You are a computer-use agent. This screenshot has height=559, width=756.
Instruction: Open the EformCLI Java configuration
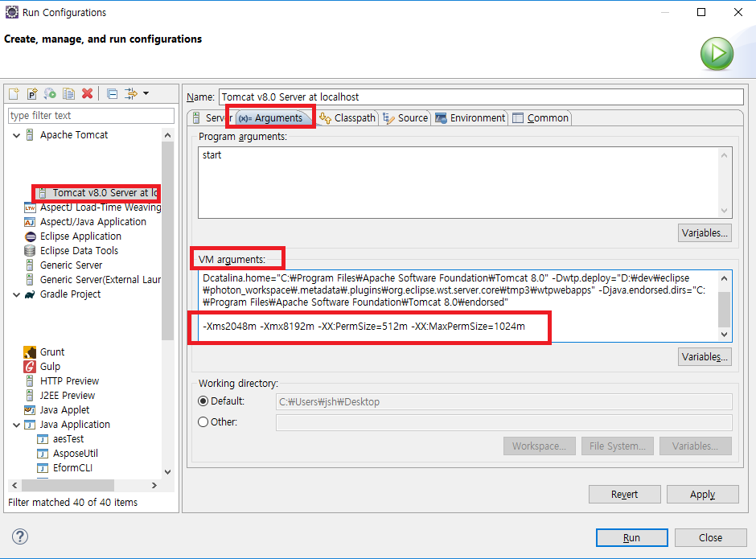coord(64,468)
